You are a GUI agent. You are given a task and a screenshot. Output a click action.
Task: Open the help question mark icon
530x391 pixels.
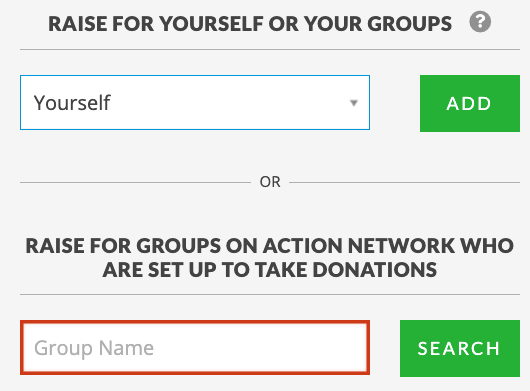click(x=480, y=22)
